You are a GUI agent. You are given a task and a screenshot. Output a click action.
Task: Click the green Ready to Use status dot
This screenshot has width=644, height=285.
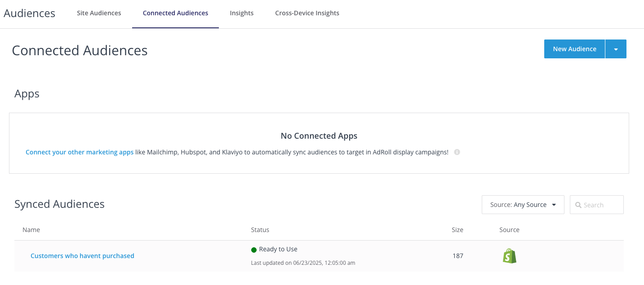point(254,250)
